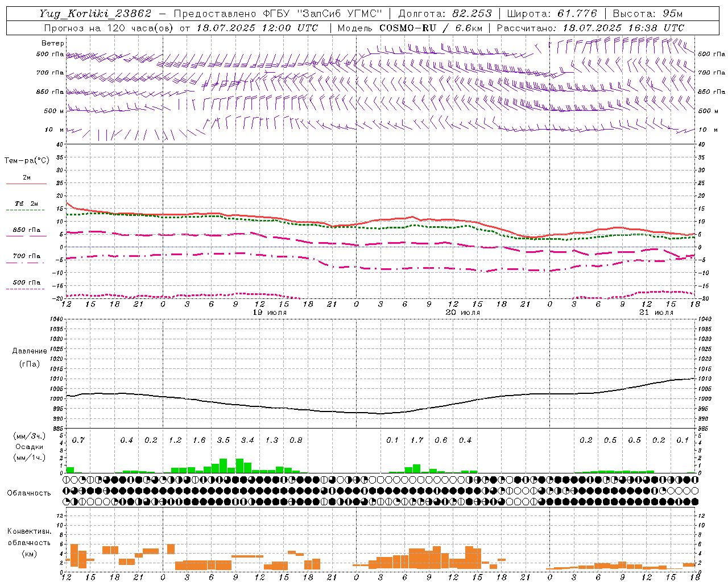
Task: Select the ФГБУ "ЗапСиб УГМС" provider text
Action: tap(323, 14)
